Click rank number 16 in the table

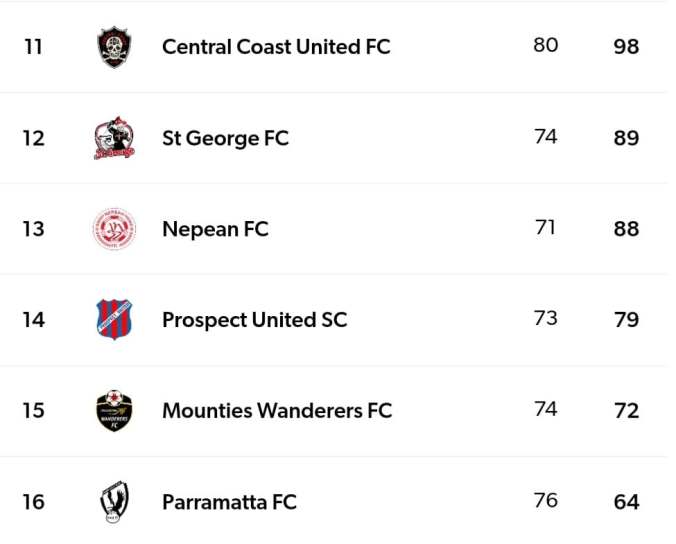click(33, 502)
